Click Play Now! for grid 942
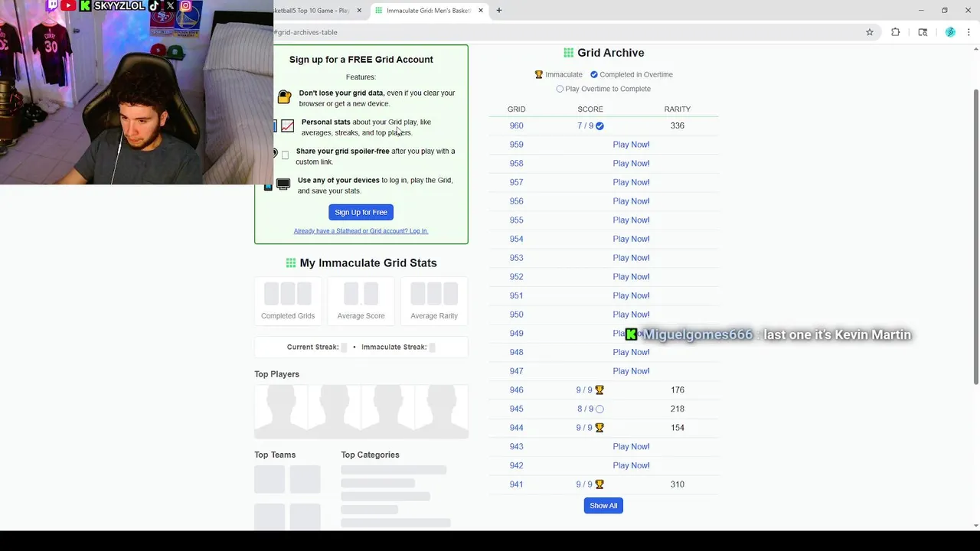 point(631,465)
